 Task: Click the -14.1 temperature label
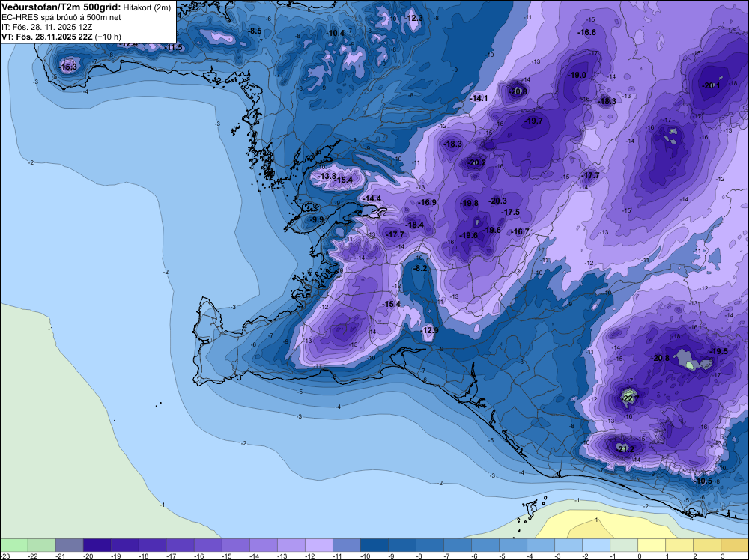[x=479, y=98]
